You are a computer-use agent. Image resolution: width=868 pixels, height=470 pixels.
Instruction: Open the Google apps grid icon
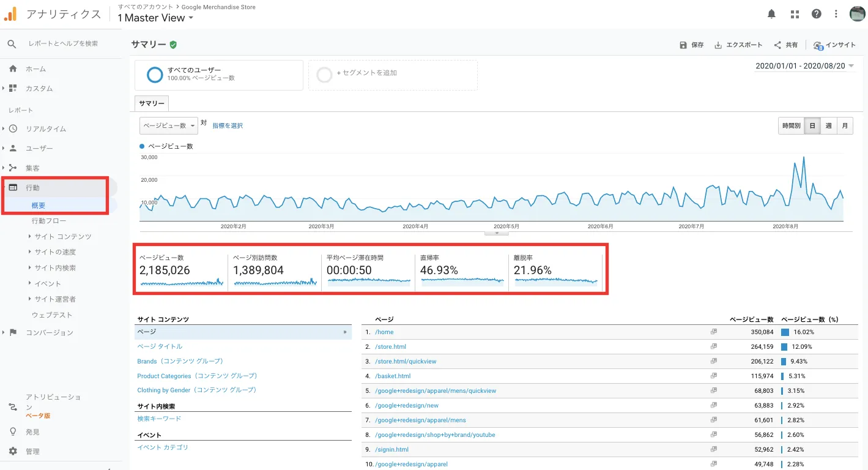(795, 13)
